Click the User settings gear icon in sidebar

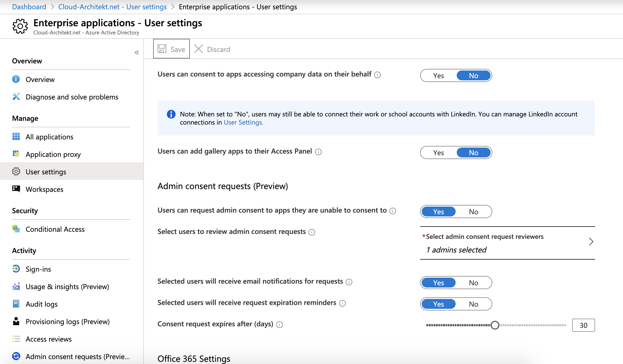pos(16,172)
